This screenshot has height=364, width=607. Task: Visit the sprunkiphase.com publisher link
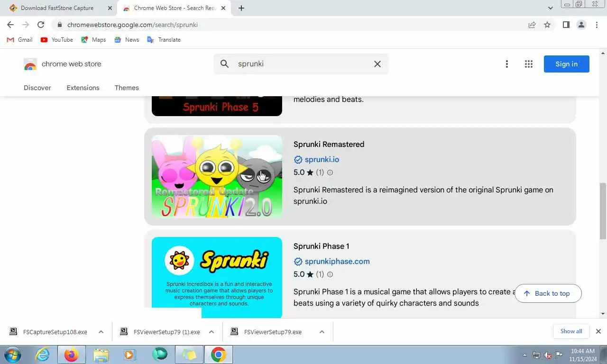337,262
